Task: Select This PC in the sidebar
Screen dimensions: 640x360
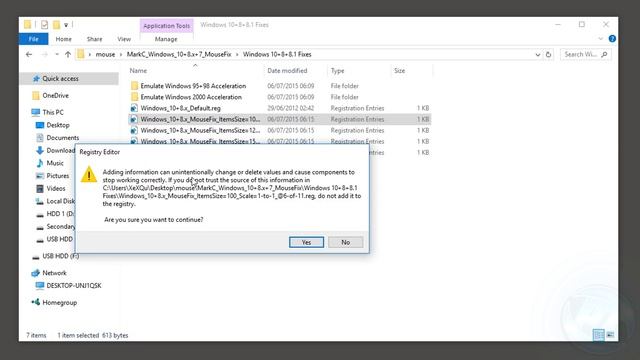Action: (53, 112)
